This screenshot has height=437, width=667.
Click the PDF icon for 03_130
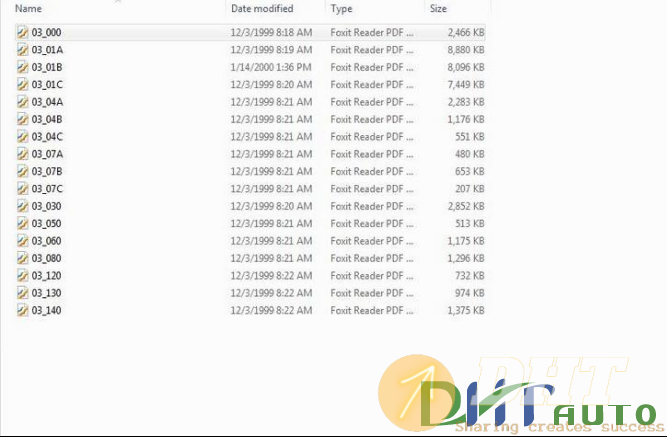click(x=23, y=293)
